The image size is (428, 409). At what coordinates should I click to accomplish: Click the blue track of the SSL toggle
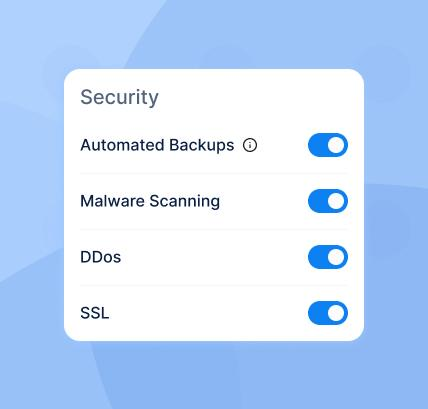317,313
